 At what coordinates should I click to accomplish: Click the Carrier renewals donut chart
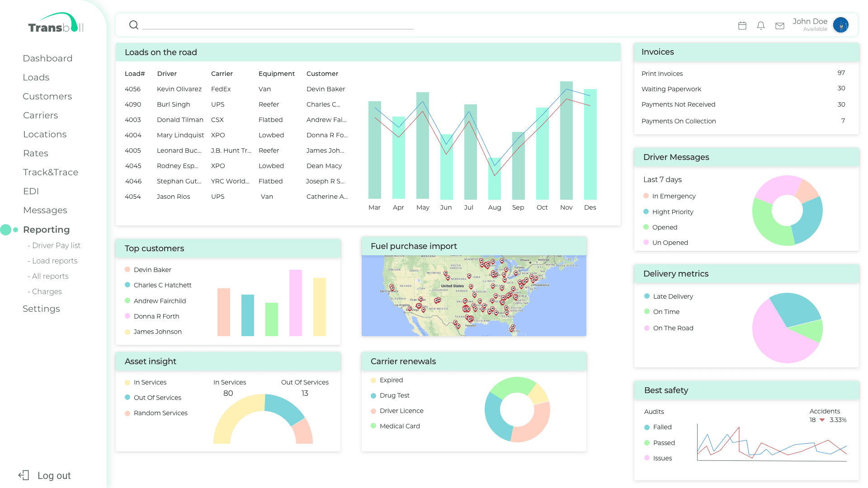[517, 409]
